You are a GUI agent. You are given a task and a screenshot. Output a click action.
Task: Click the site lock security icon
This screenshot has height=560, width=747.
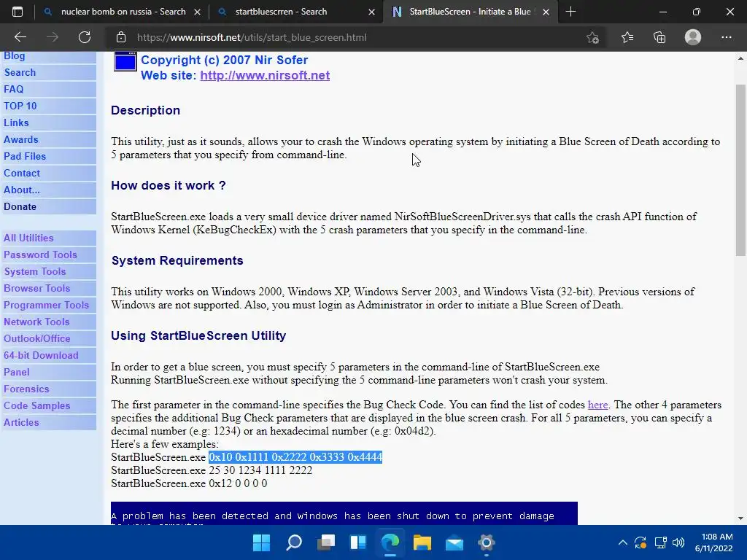(121, 37)
